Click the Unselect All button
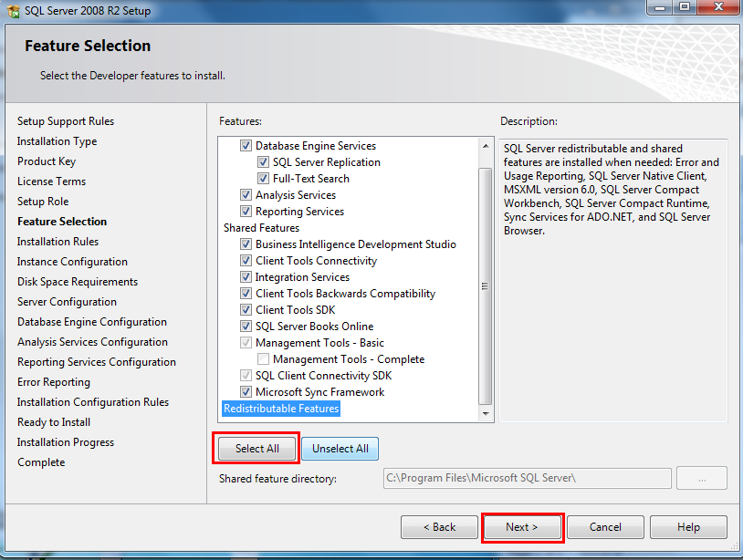743x560 pixels. 340,449
